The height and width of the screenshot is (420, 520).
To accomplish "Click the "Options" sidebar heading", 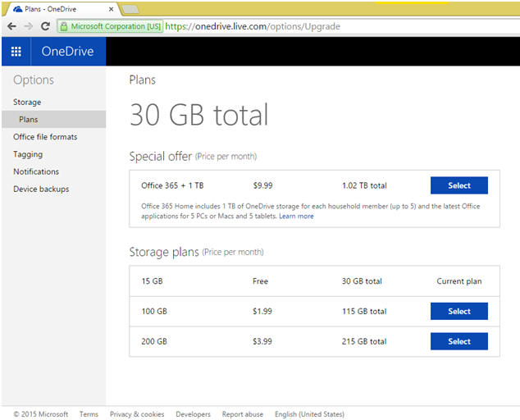I will 34,80.
